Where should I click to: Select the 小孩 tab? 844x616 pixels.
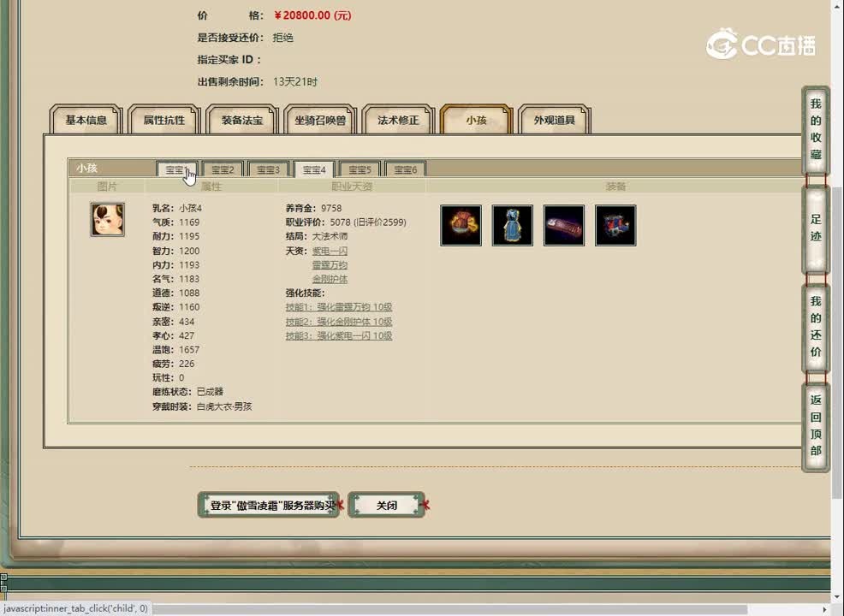coord(477,120)
